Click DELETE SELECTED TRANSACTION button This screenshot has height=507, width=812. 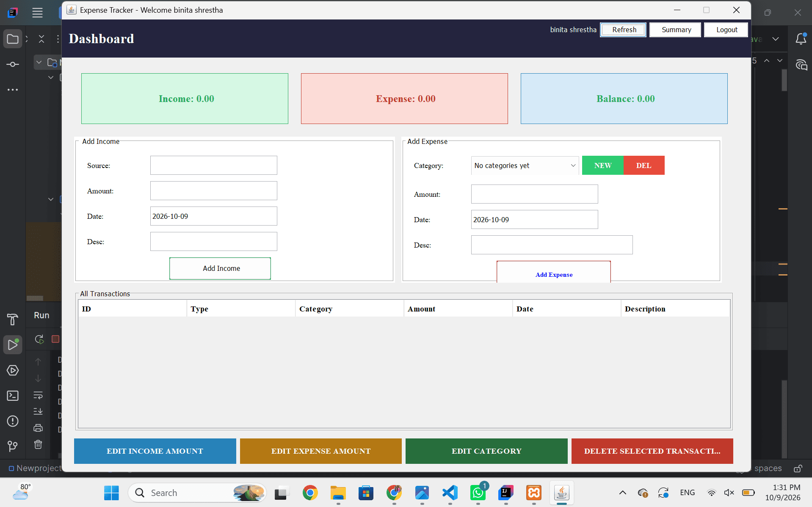pyautogui.click(x=652, y=451)
